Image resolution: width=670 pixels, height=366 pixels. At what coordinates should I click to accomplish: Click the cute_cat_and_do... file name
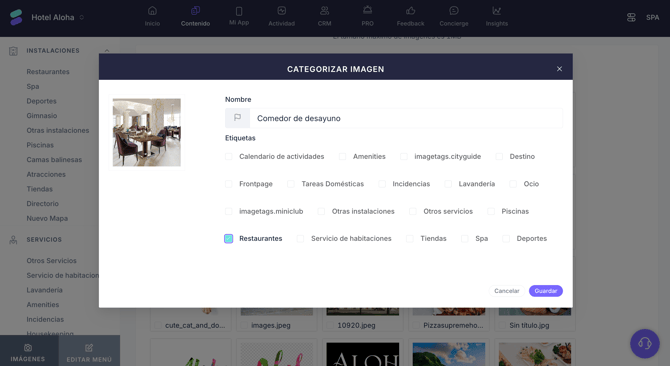coord(195,325)
